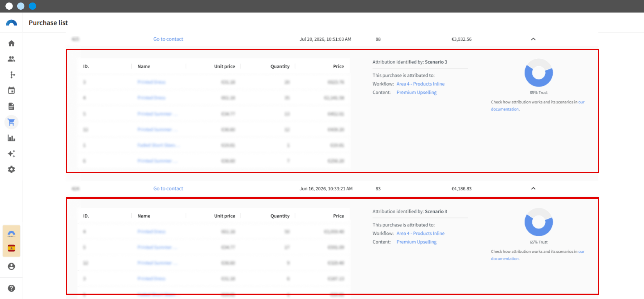This screenshot has width=644, height=299.
Task: Open Premium Upselling content for July purchase
Action: pos(416,92)
